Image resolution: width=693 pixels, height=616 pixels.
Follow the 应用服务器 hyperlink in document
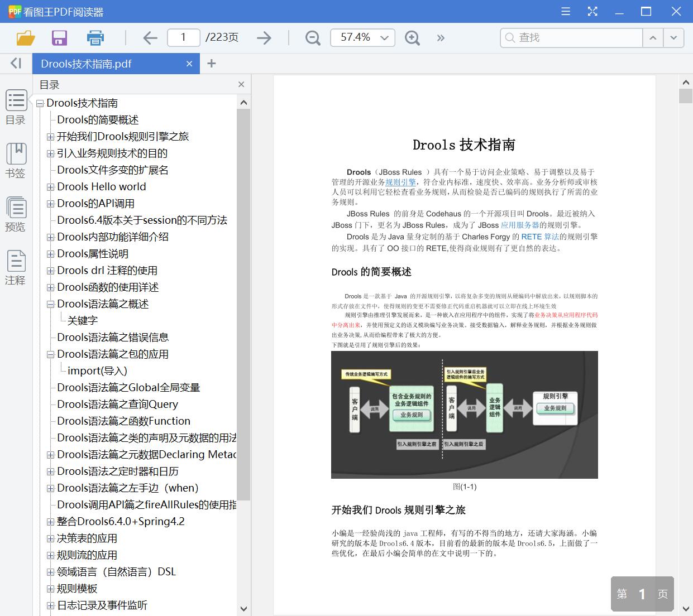point(520,225)
